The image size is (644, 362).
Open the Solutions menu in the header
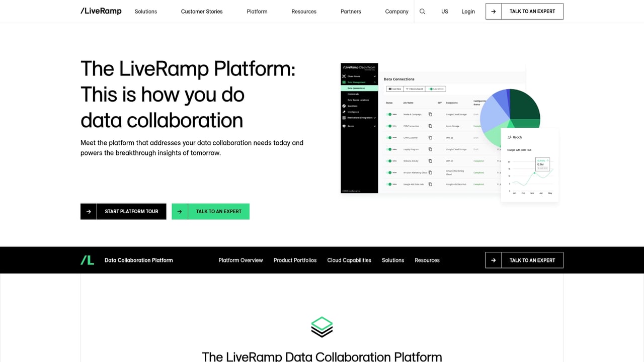pyautogui.click(x=145, y=11)
